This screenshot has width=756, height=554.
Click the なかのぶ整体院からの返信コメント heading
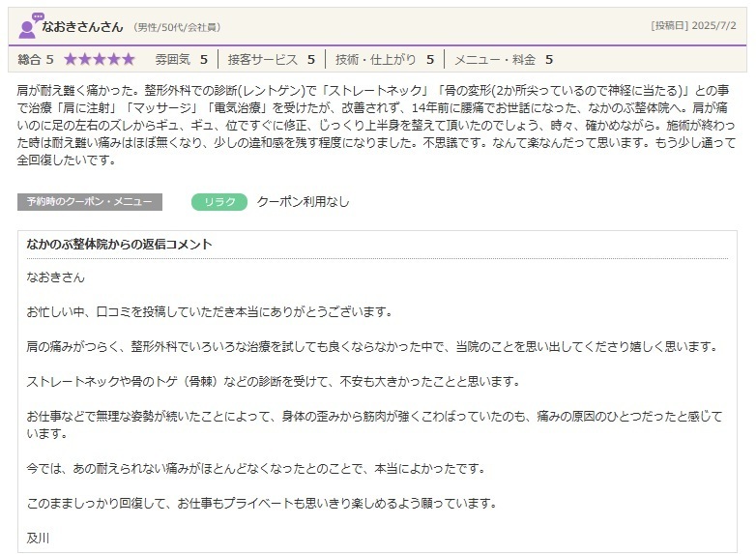coord(120,245)
